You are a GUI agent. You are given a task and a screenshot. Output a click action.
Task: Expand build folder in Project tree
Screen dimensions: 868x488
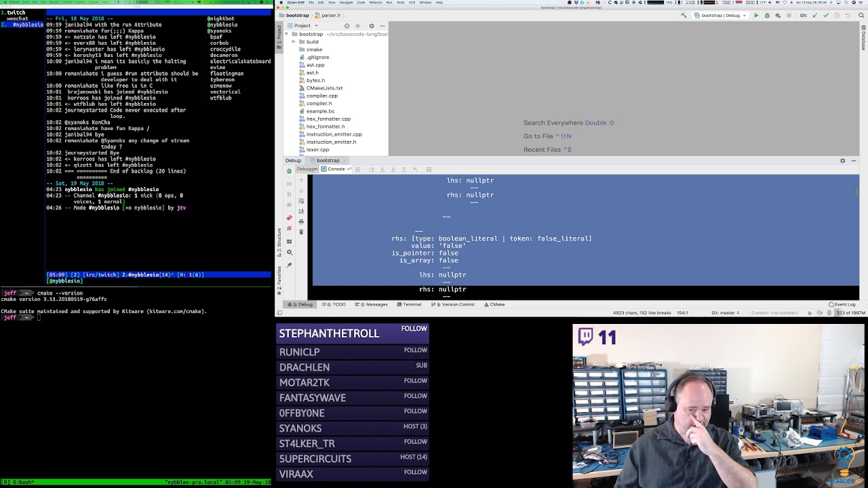point(294,42)
